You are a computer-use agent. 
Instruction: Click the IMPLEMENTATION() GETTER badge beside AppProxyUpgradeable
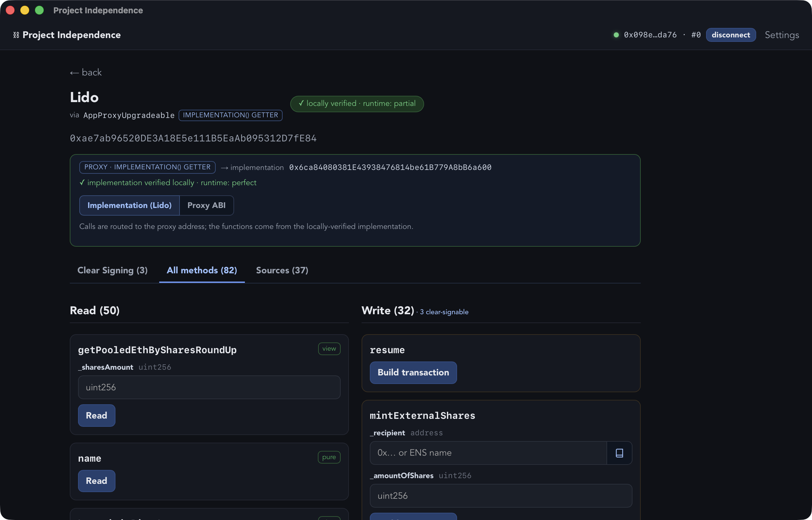(230, 115)
